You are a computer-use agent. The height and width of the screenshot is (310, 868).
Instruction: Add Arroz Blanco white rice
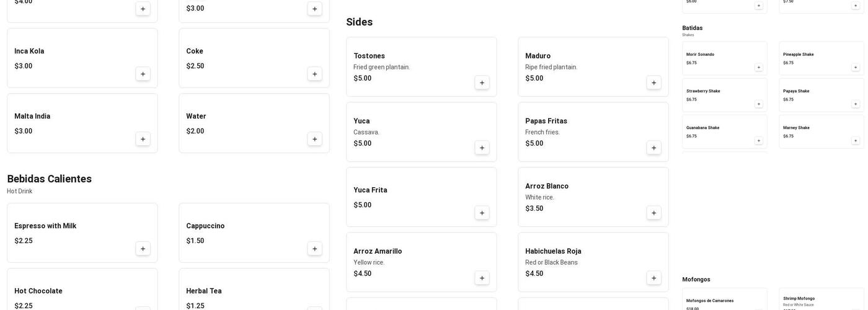click(x=653, y=213)
